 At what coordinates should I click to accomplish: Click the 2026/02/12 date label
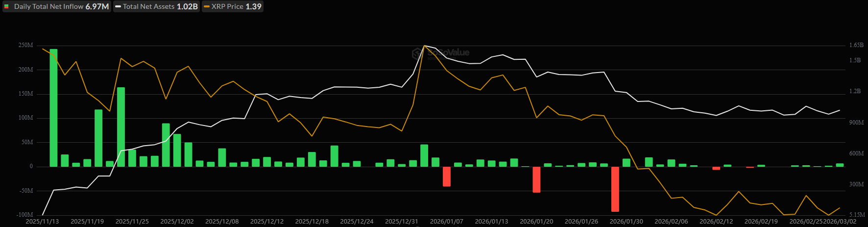716,222
